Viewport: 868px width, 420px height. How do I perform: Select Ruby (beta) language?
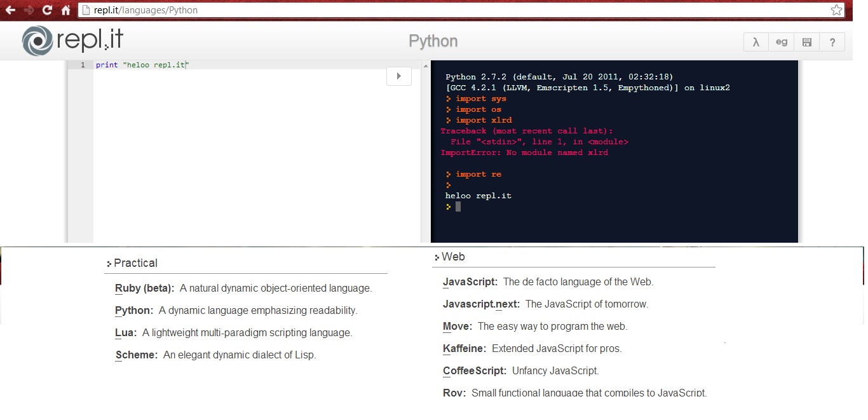tap(144, 288)
